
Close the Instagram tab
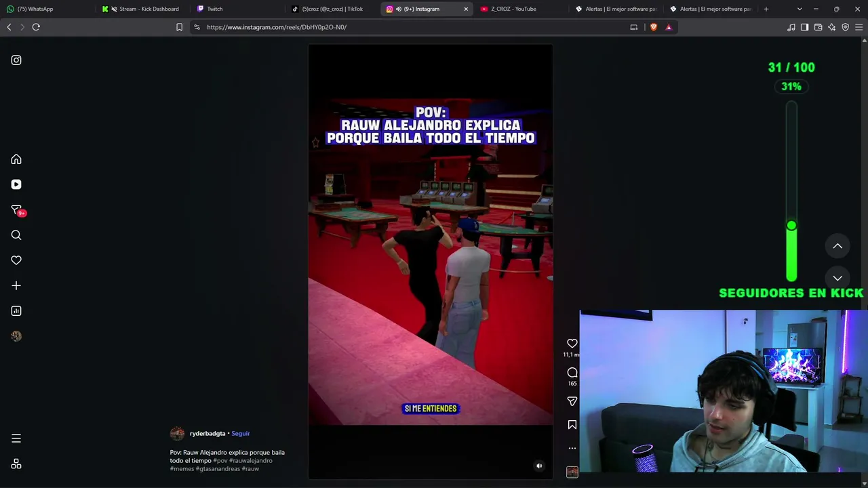[466, 9]
